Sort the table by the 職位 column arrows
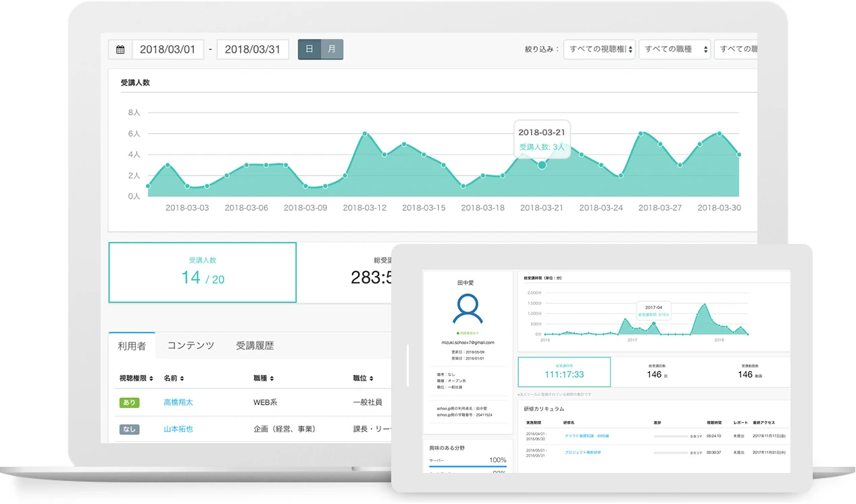The height and width of the screenshot is (504, 856). point(370,378)
